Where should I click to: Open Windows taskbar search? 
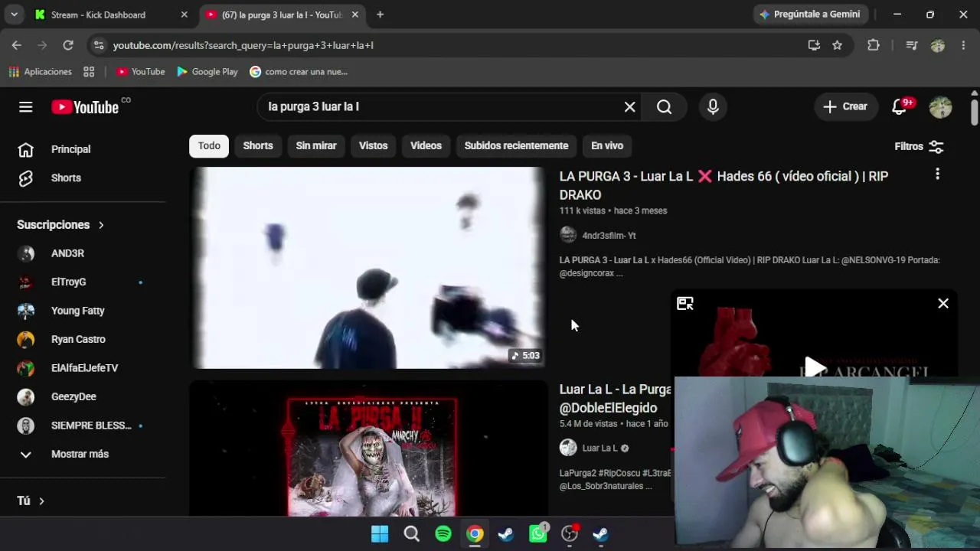pos(412,533)
